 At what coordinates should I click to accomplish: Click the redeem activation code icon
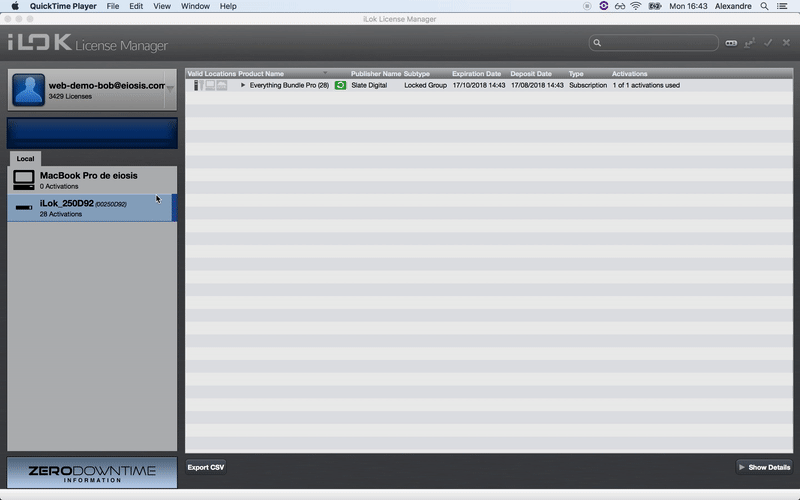731,43
